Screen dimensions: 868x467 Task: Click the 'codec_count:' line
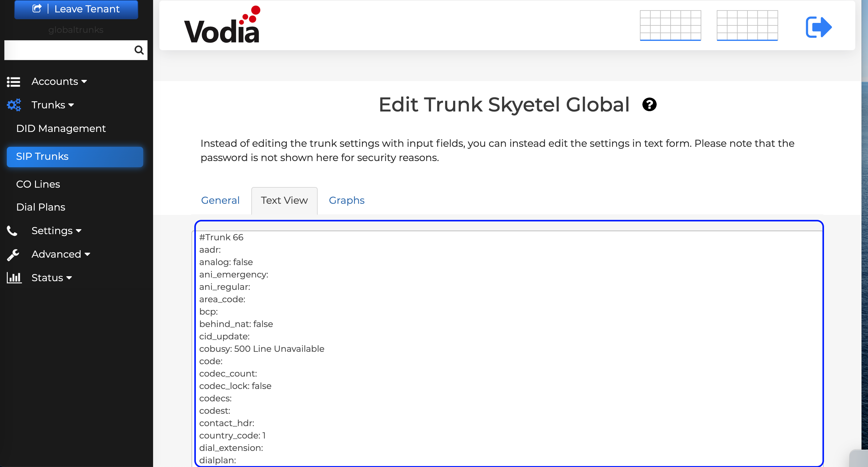(228, 374)
